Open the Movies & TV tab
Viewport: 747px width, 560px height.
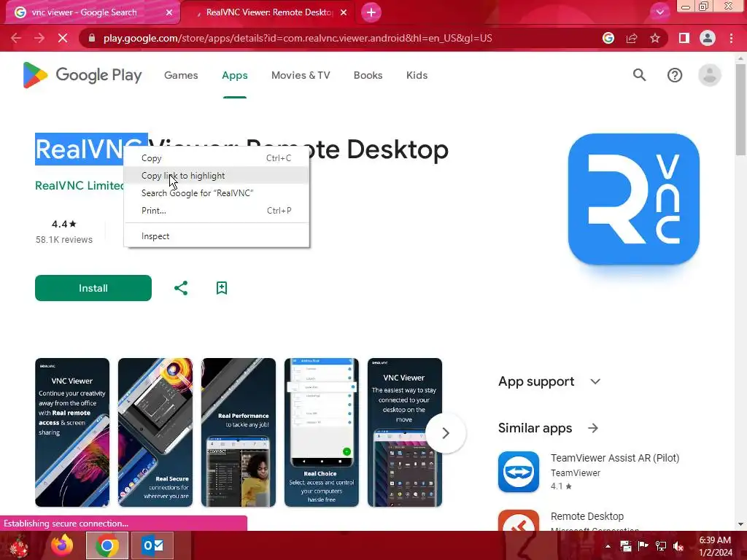[x=301, y=75]
